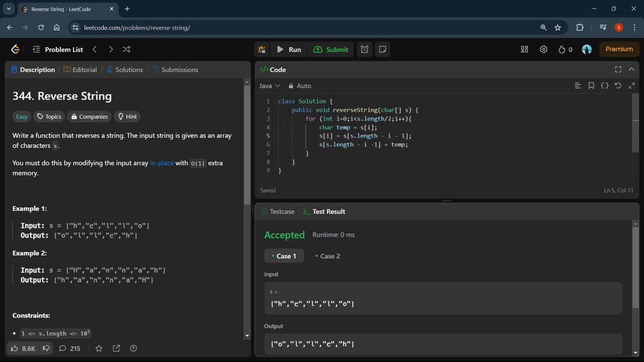Open the Topics tag
Viewport: 644px width, 362px height.
(x=48, y=116)
